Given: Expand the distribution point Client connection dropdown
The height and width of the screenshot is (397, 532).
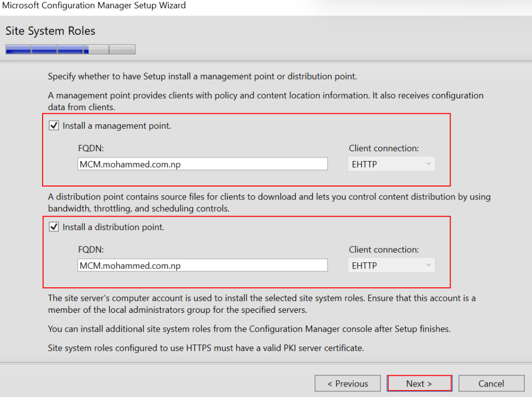Looking at the screenshot, I should coord(391,266).
